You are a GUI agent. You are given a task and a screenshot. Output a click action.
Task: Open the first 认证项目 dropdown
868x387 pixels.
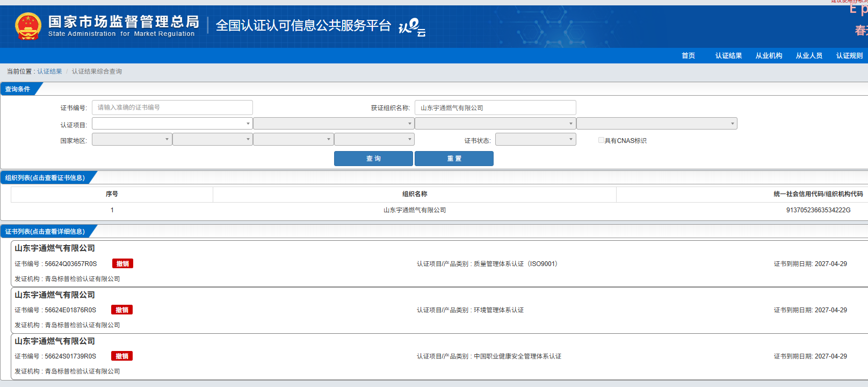tap(172, 124)
